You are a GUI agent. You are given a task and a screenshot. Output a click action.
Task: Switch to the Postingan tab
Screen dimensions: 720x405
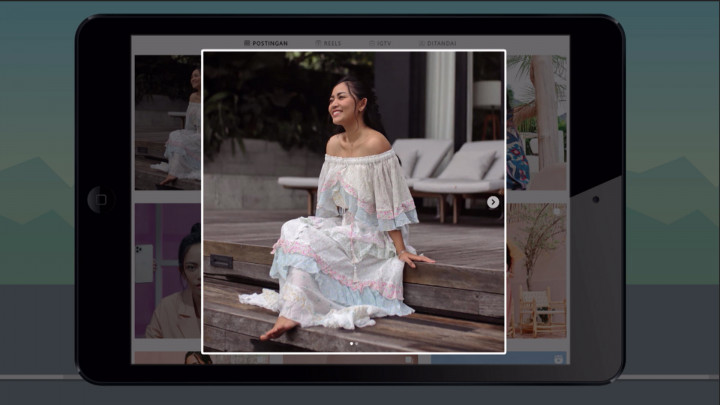pyautogui.click(x=270, y=43)
